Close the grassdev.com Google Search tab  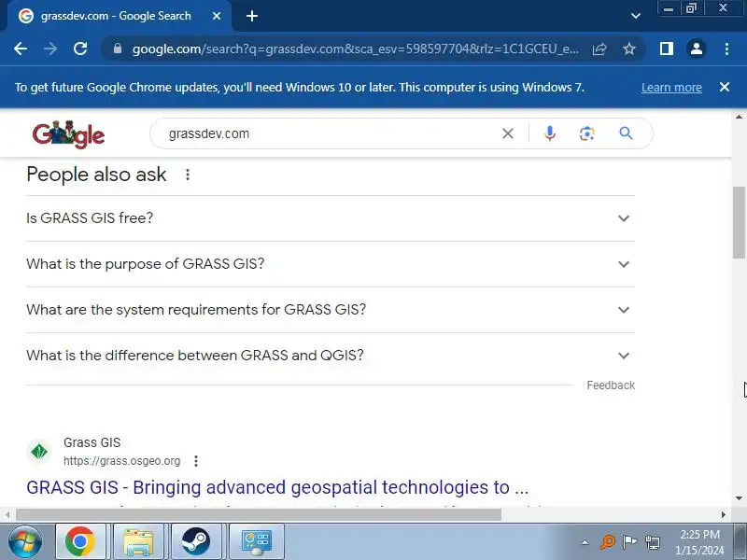pos(217,16)
